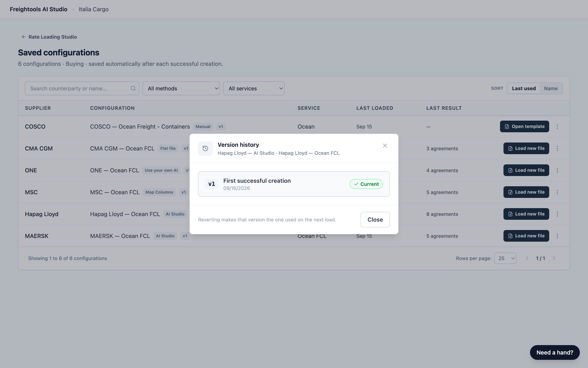
Task: Load new file for CMA CGM
Action: click(526, 148)
